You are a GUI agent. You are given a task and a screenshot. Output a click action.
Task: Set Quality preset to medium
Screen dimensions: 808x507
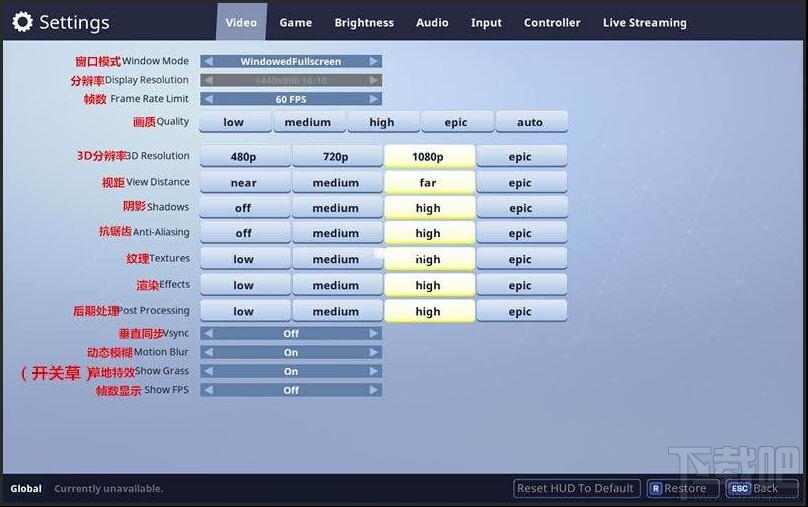[309, 122]
